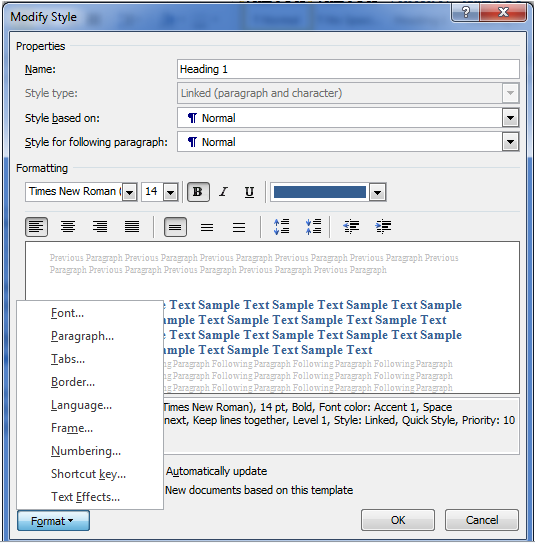The width and height of the screenshot is (535, 543).
Task: Toggle Bold formatting button
Action: pyautogui.click(x=198, y=192)
